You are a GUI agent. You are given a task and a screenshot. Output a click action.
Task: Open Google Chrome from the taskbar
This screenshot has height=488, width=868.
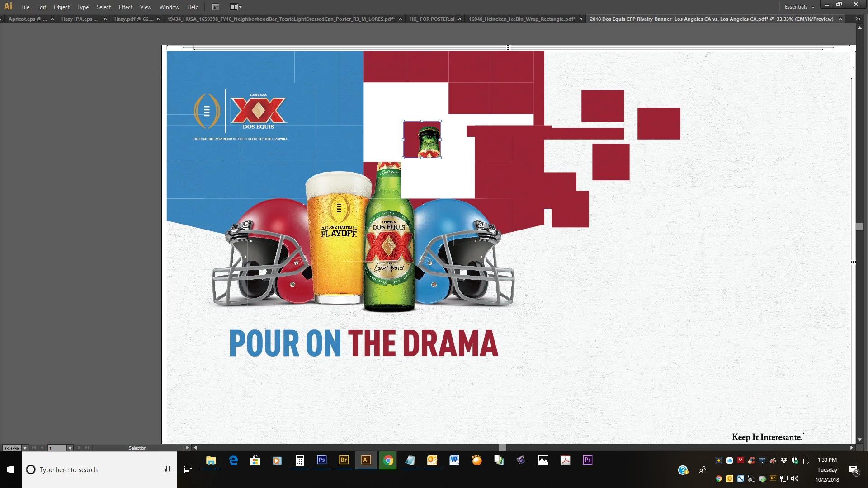coord(388,460)
